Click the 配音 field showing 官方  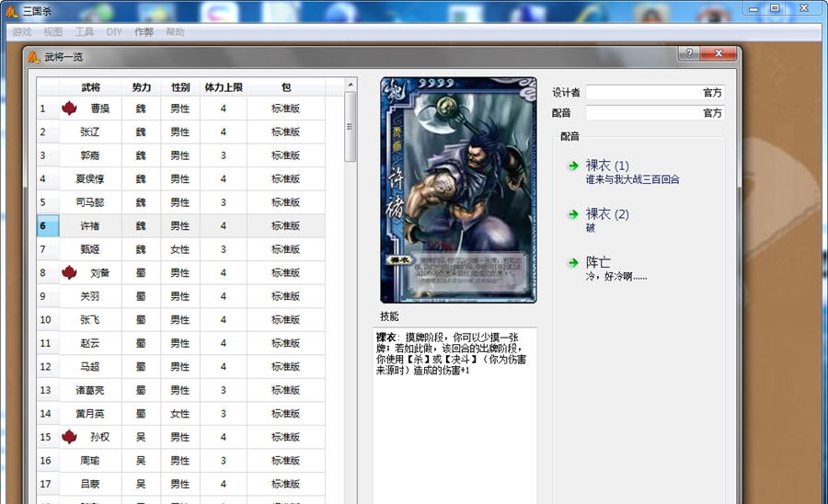[655, 113]
